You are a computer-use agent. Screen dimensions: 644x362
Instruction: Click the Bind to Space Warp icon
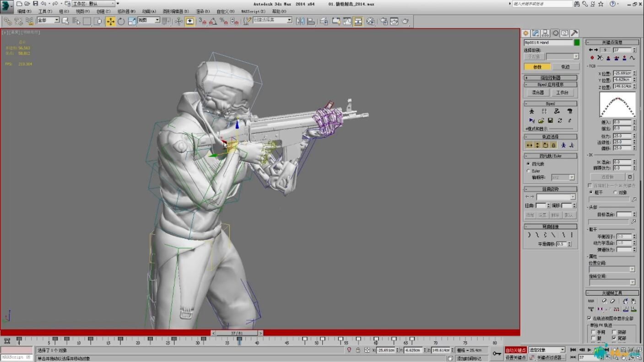(29, 21)
